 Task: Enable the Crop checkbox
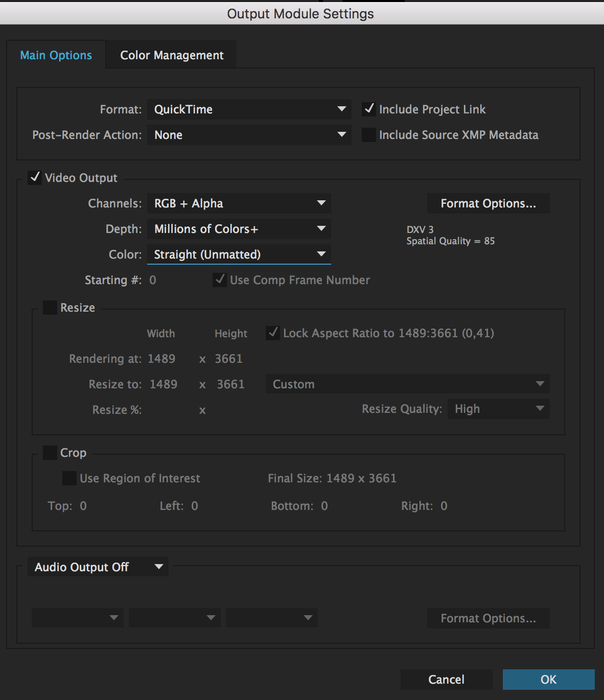click(50, 453)
